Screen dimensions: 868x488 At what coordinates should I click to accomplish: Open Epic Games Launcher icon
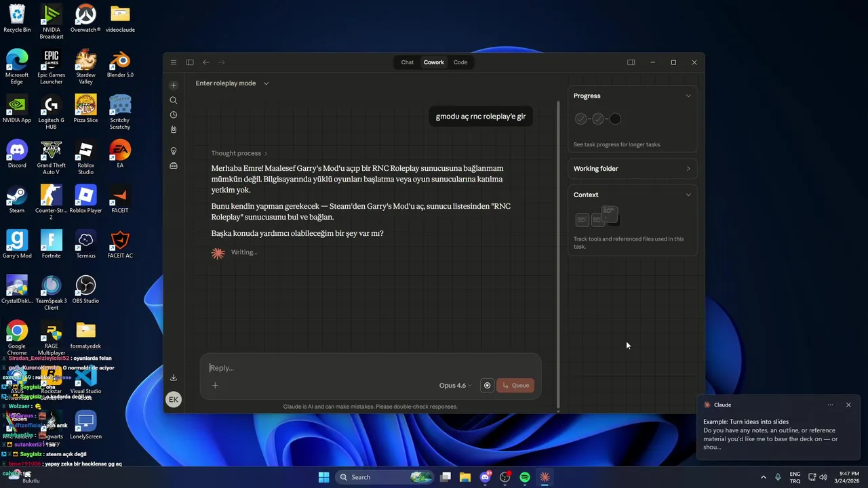tap(52, 67)
